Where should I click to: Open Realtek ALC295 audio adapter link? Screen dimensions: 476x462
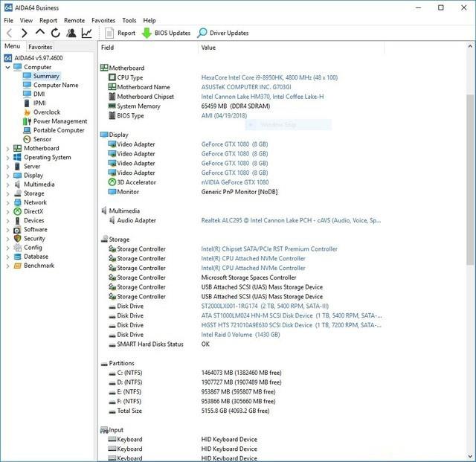[291, 220]
